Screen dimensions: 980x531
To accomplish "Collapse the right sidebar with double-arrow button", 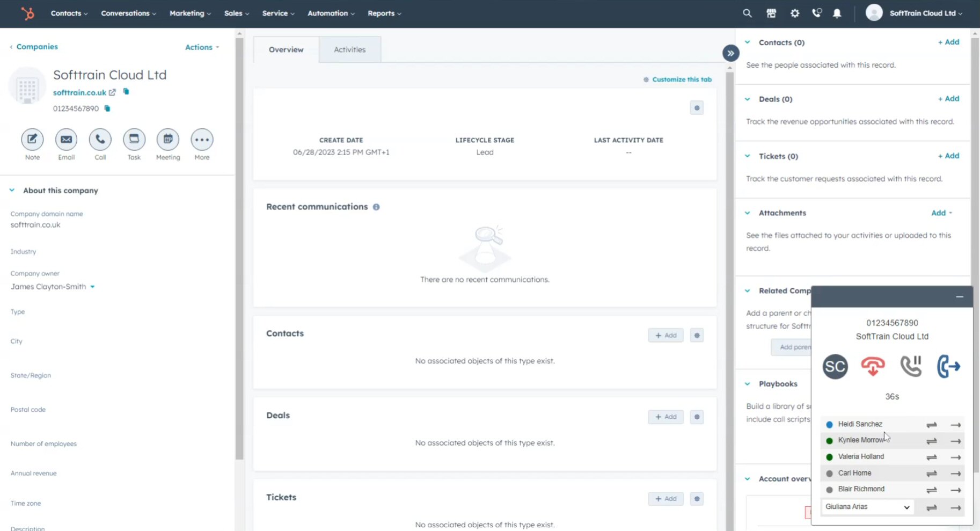I will tap(730, 53).
